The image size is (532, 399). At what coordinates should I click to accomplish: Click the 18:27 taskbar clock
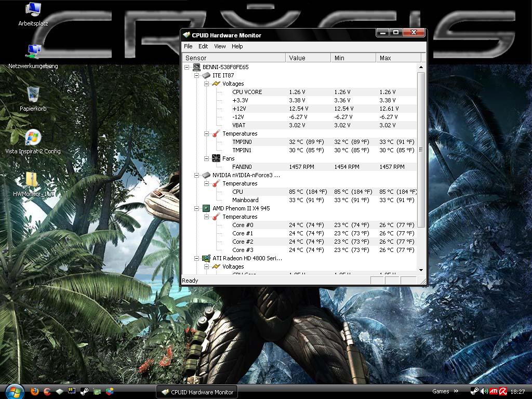pos(517,392)
